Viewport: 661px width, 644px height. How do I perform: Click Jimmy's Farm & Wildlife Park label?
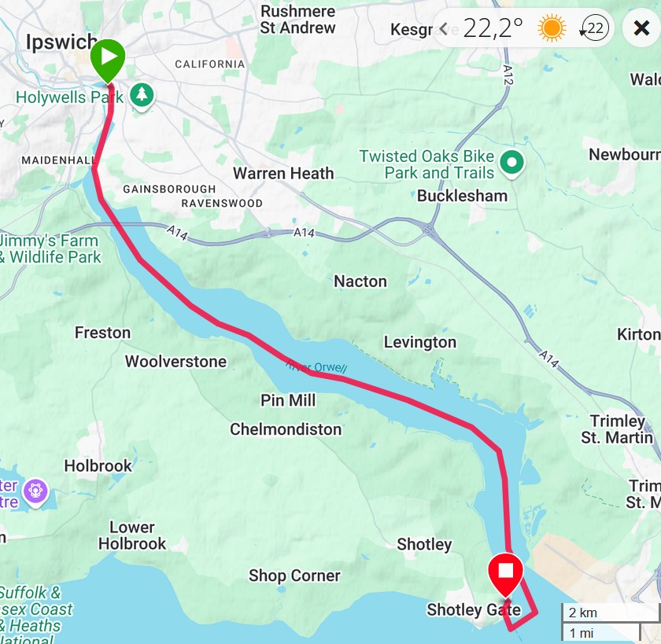pos(50,249)
